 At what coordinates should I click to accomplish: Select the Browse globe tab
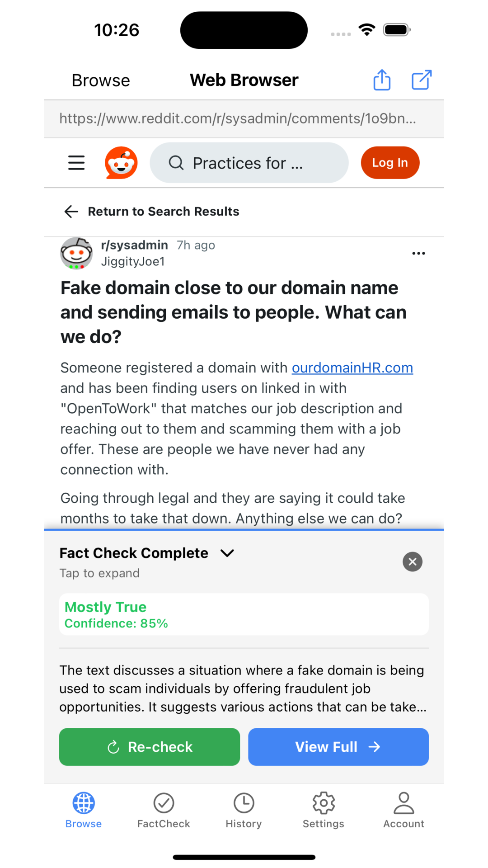(84, 810)
